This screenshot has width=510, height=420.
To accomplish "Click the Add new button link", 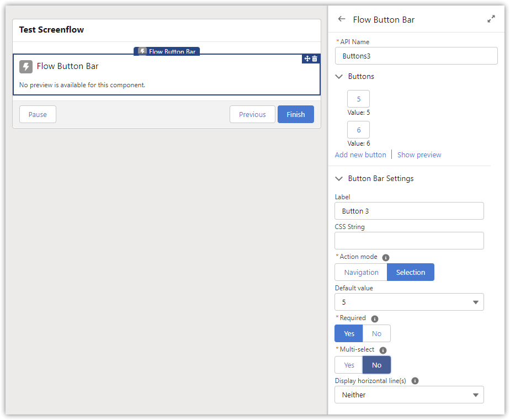I will (x=360, y=155).
